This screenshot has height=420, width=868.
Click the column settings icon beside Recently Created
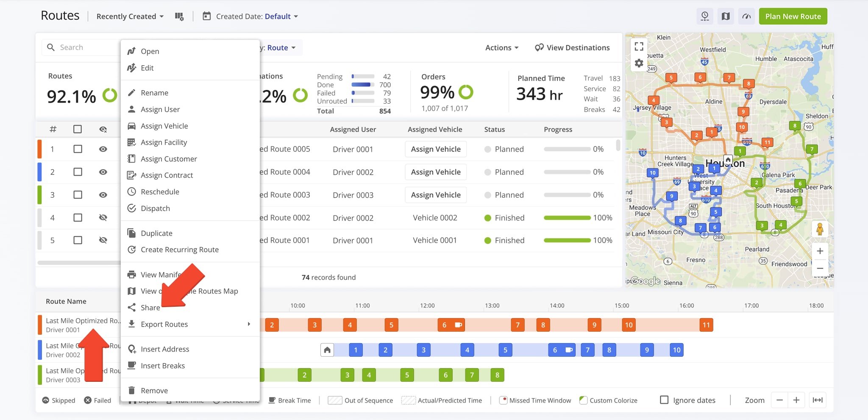coord(179,17)
